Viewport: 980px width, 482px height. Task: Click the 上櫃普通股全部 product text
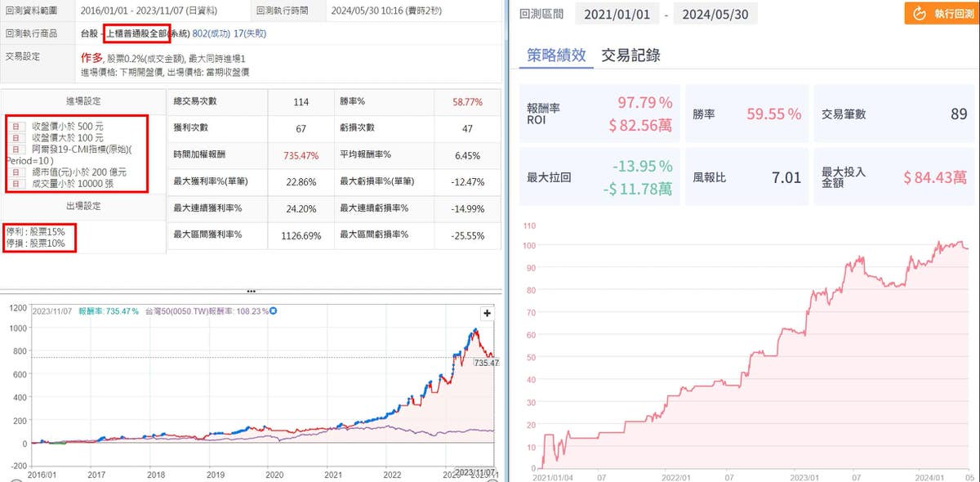click(137, 33)
